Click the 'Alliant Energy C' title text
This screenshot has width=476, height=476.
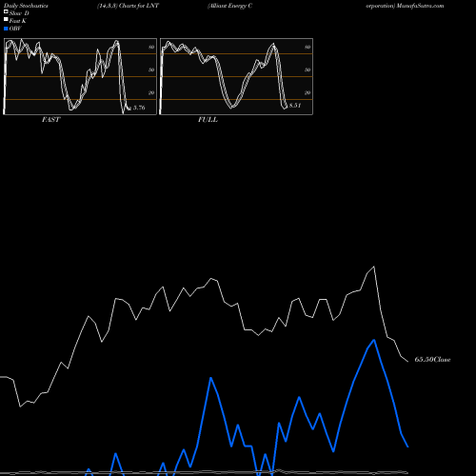pos(229,6)
